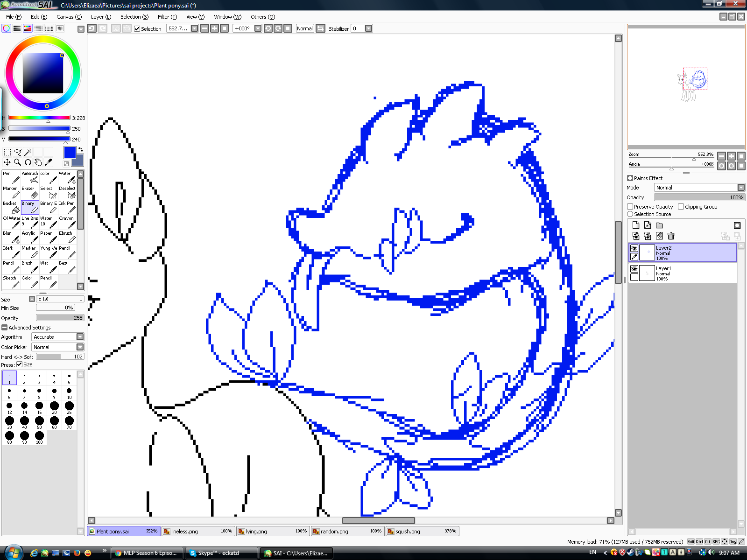
Task: Adjust the layer Opacity slider
Action: (x=699, y=197)
